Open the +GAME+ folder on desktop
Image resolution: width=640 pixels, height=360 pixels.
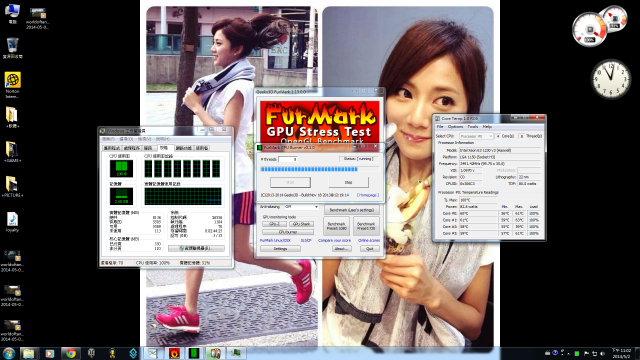coord(12,151)
